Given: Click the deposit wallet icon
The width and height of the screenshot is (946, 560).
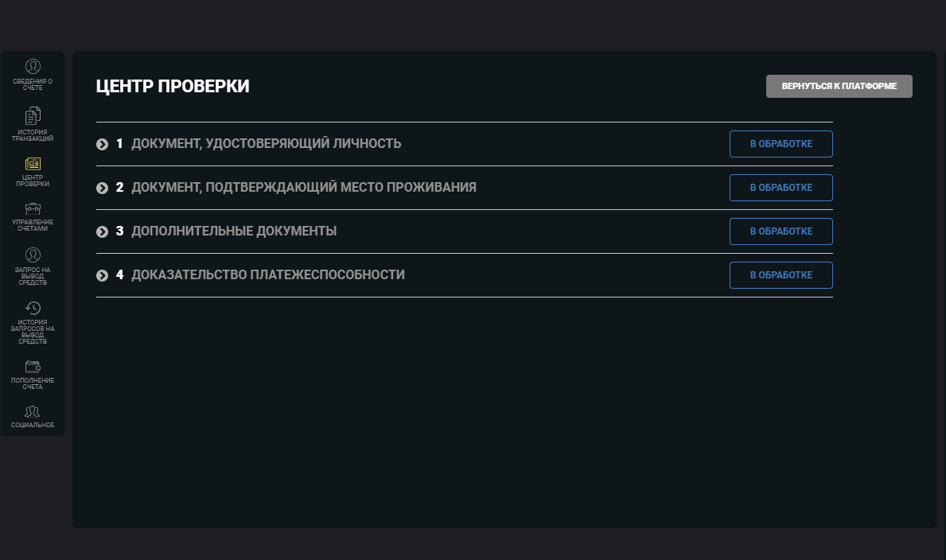Looking at the screenshot, I should (x=33, y=367).
